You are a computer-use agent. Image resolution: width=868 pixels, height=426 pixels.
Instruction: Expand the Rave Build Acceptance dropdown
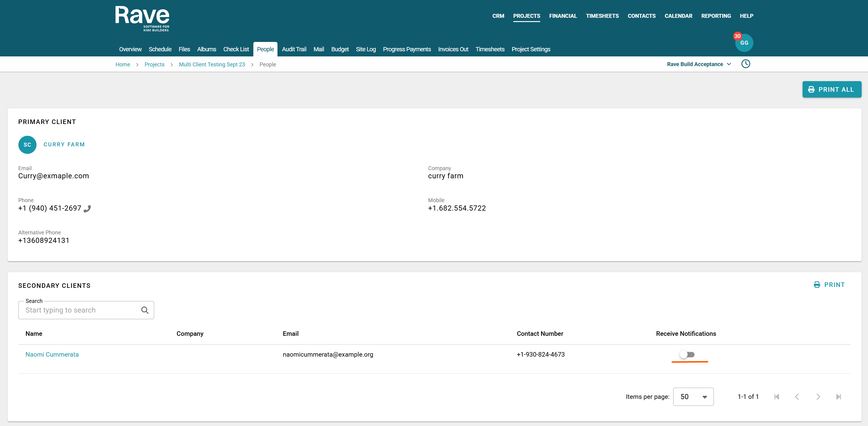(699, 64)
